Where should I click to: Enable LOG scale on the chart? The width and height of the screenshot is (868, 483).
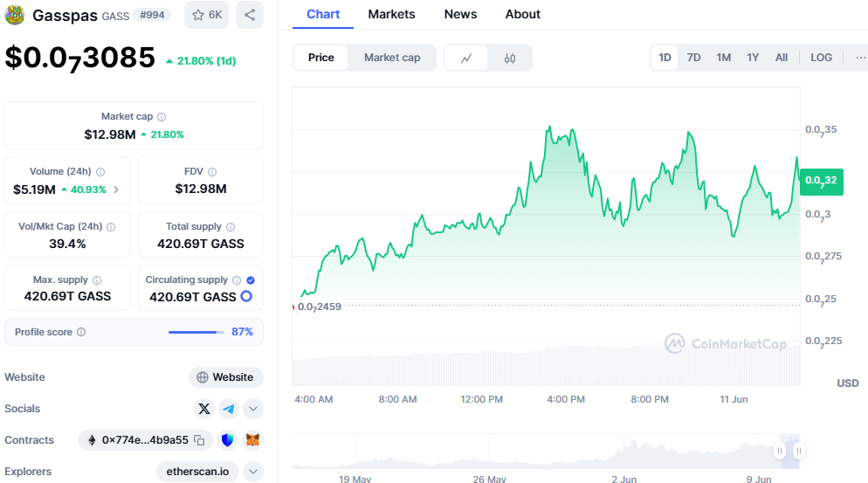(821, 58)
